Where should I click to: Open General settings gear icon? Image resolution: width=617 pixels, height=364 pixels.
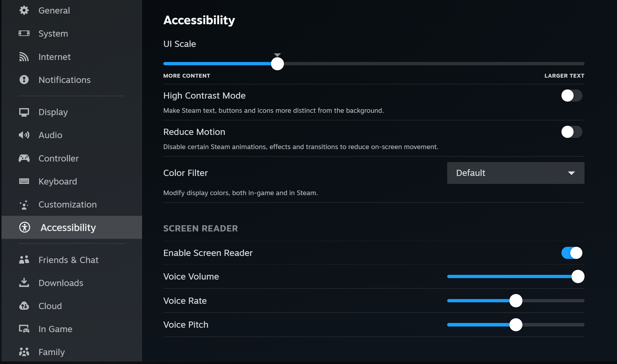[24, 10]
